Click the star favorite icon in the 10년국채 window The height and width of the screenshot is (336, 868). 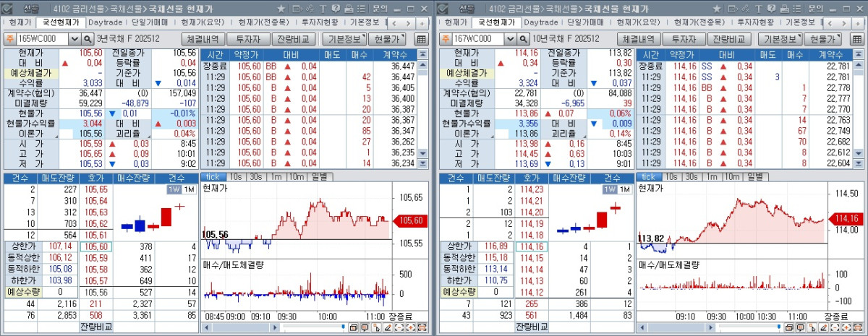click(x=717, y=9)
